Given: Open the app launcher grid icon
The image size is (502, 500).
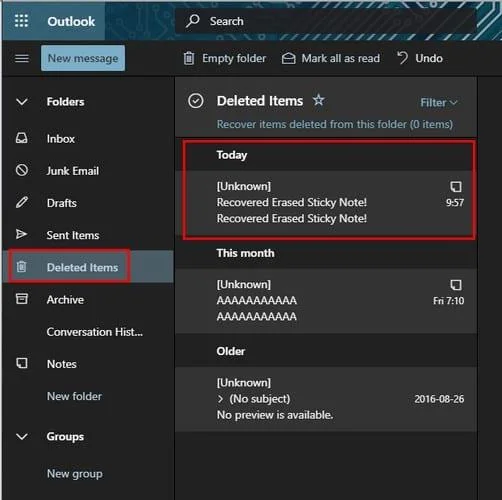Looking at the screenshot, I should pyautogui.click(x=22, y=21).
